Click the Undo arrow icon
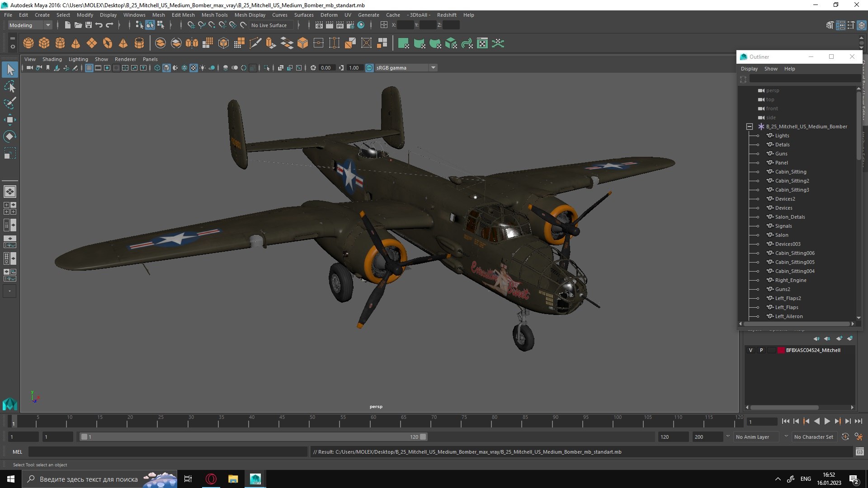 [x=99, y=25]
